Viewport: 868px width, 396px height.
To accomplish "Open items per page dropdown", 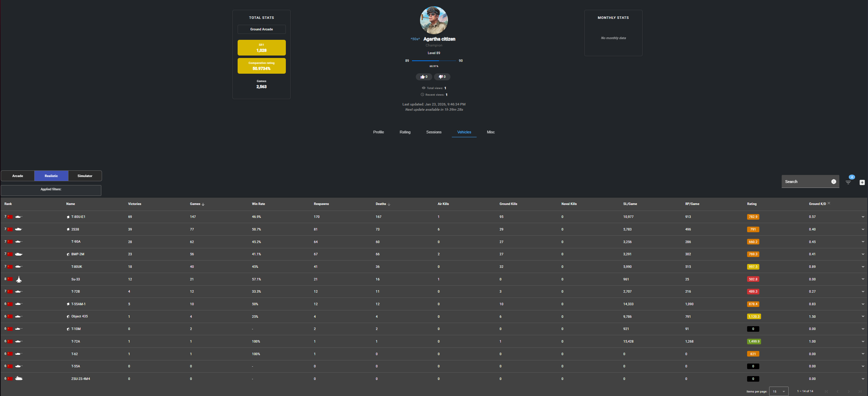I will 779,391.
